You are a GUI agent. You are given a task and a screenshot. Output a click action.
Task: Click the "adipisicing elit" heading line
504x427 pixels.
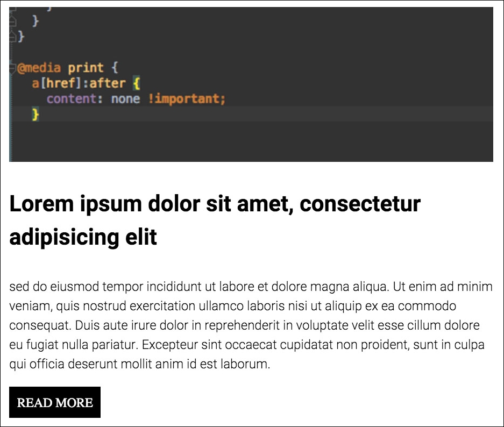coord(83,237)
